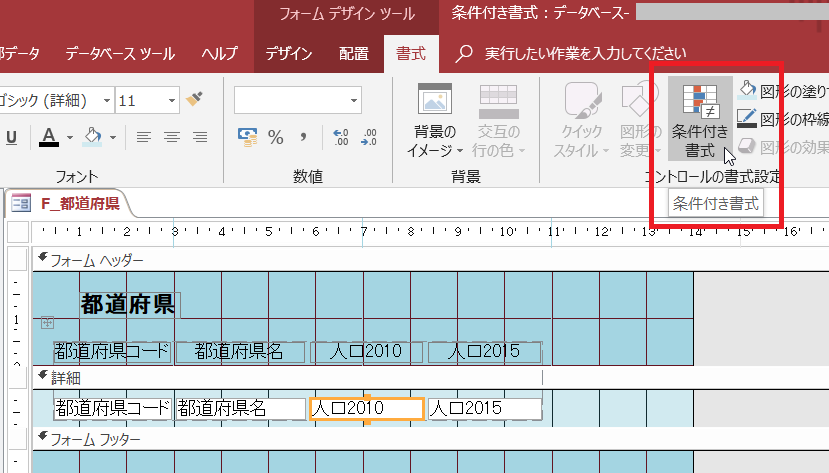829x473 pixels.
Task: Align text right in the font group
Action: click(200, 137)
